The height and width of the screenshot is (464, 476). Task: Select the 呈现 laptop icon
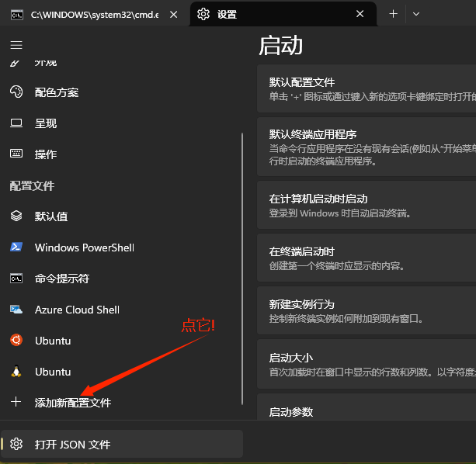(x=16, y=123)
